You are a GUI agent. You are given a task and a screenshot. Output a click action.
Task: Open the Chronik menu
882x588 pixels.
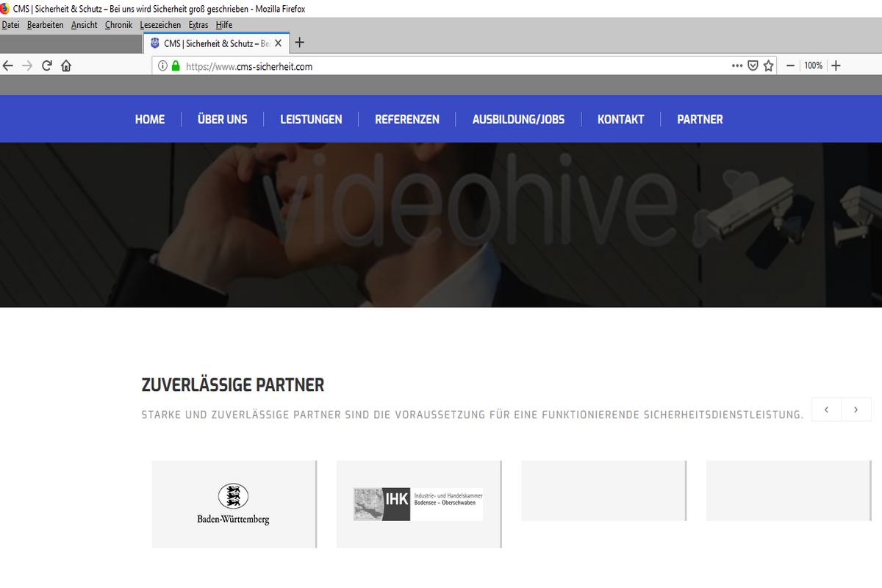pyautogui.click(x=118, y=25)
